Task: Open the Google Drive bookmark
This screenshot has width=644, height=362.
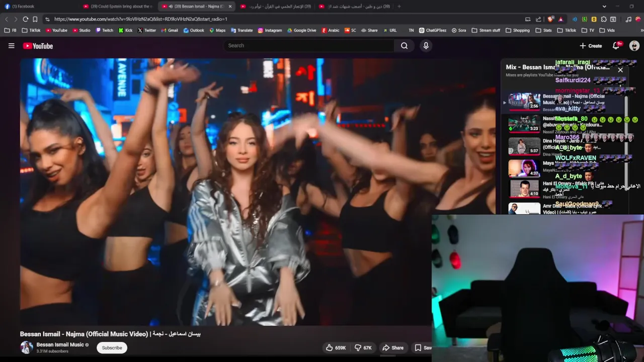Action: pos(302,30)
